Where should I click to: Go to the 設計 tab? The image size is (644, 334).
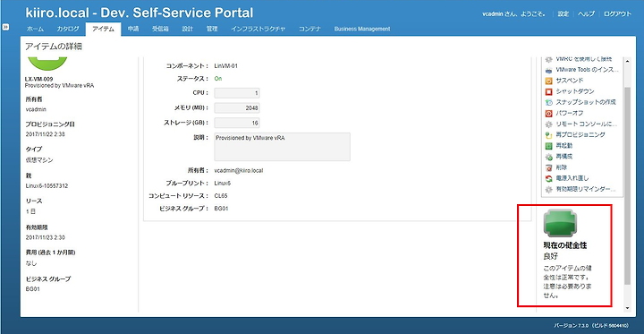187,29
